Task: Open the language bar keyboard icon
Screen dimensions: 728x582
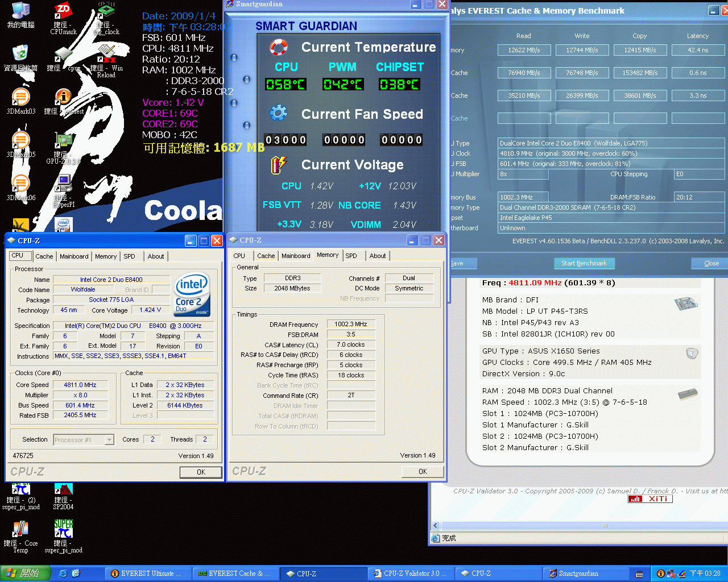Action: click(x=639, y=574)
